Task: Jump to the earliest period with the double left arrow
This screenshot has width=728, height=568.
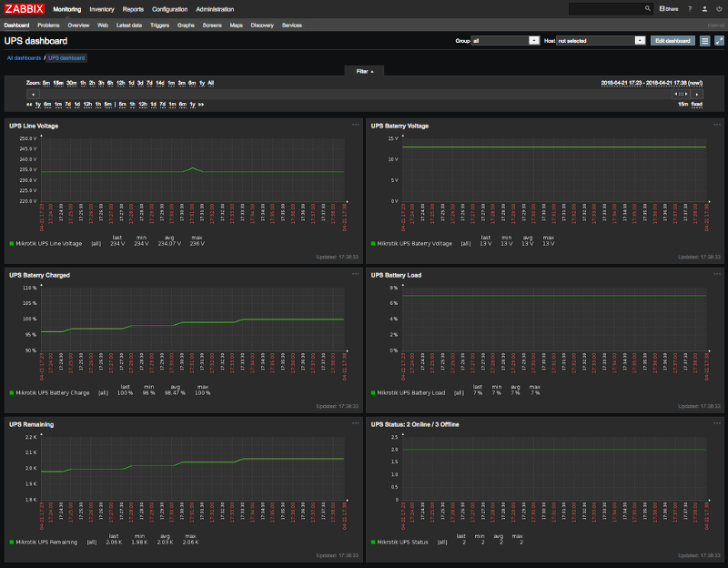Action: pyautogui.click(x=29, y=105)
